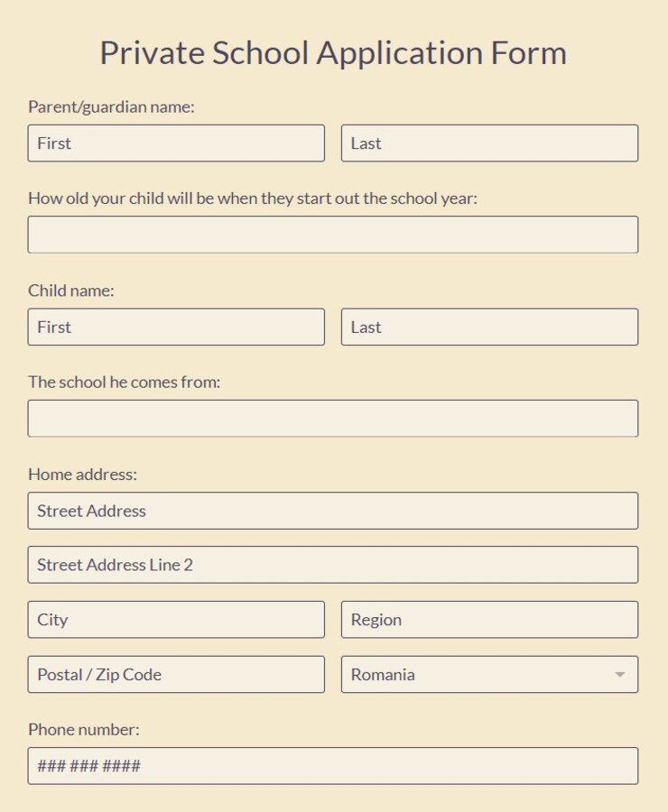Click the country dropdown arrow
This screenshot has width=668, height=812.
[621, 674]
